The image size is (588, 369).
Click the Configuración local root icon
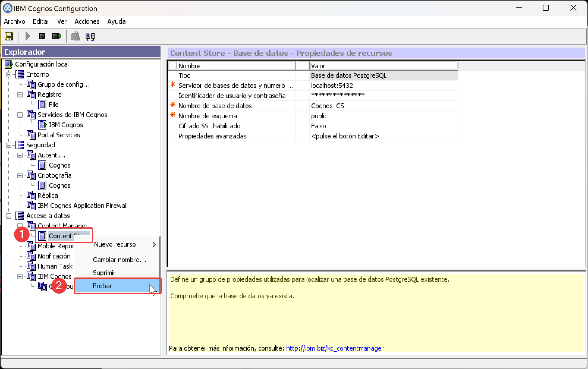tap(9, 64)
